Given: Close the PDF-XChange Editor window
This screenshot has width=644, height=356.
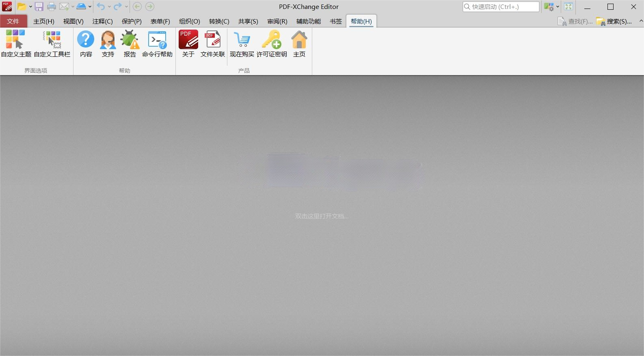Looking at the screenshot, I should tap(633, 6).
